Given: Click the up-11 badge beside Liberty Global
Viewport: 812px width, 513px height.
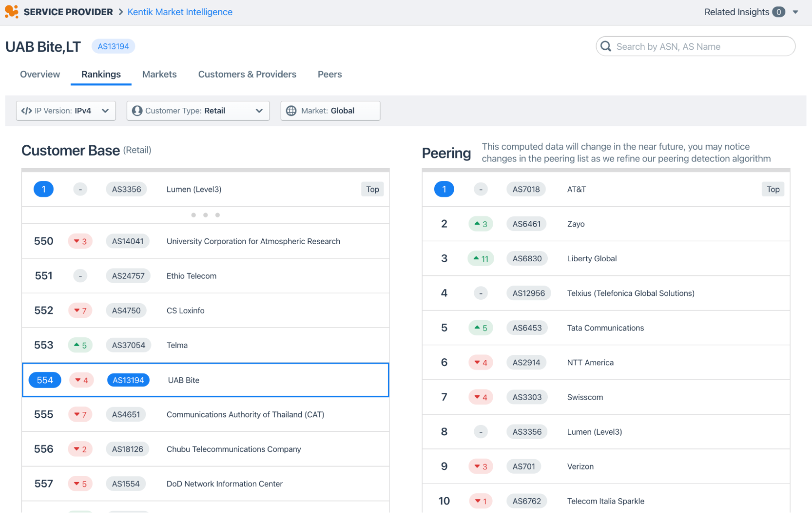Looking at the screenshot, I should (480, 258).
